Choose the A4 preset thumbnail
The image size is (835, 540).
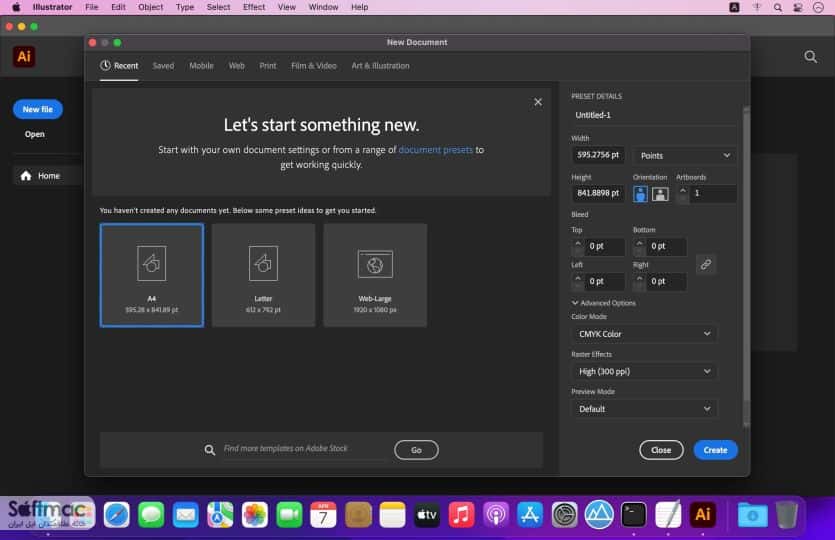152,275
